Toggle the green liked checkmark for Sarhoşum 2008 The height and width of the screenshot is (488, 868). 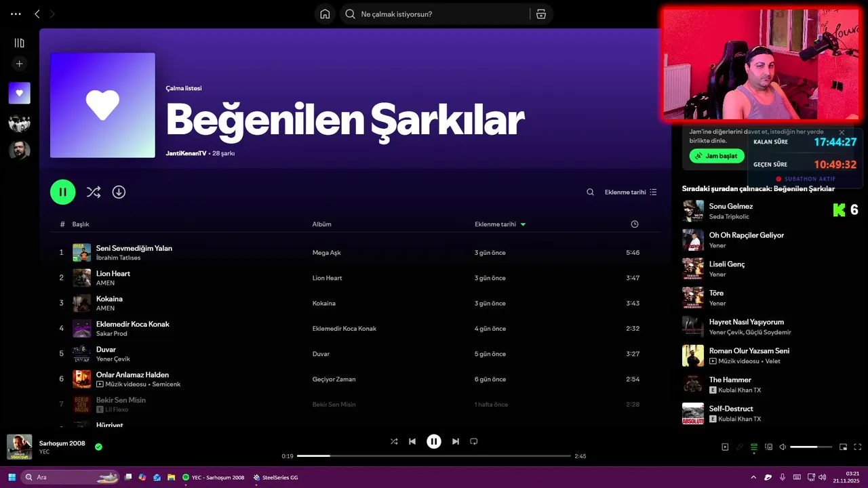point(98,447)
